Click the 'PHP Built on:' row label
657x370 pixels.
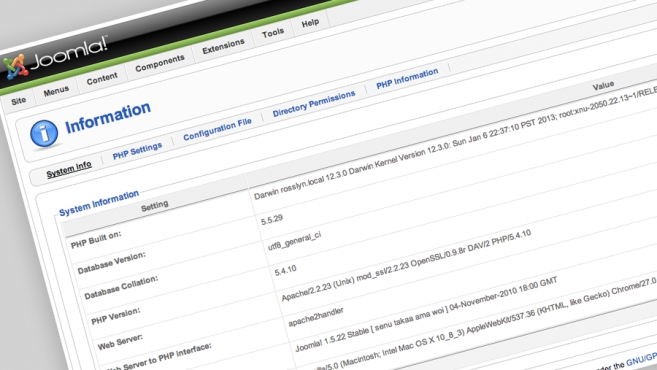(x=96, y=240)
